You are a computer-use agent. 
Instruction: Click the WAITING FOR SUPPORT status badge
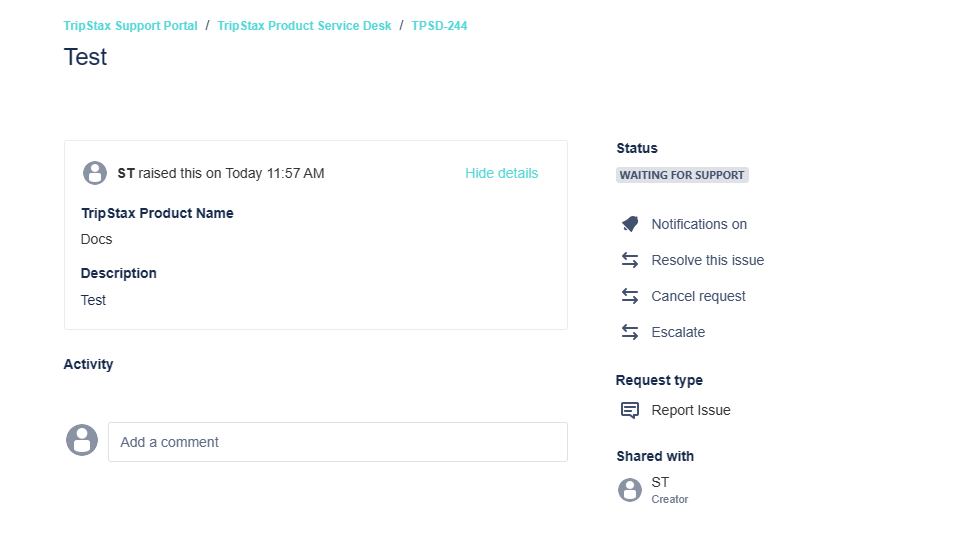[x=682, y=175]
